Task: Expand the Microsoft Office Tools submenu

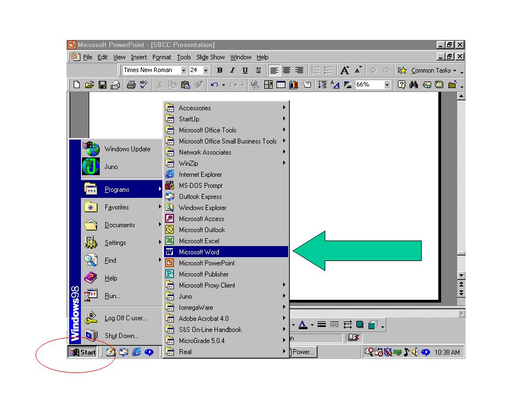Action: coord(226,130)
